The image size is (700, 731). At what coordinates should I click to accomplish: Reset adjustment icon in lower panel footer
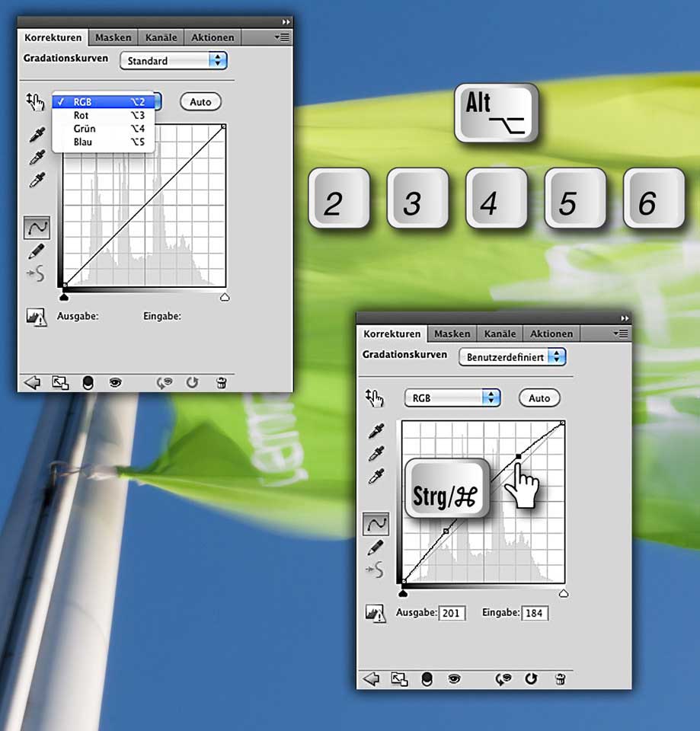(531, 678)
